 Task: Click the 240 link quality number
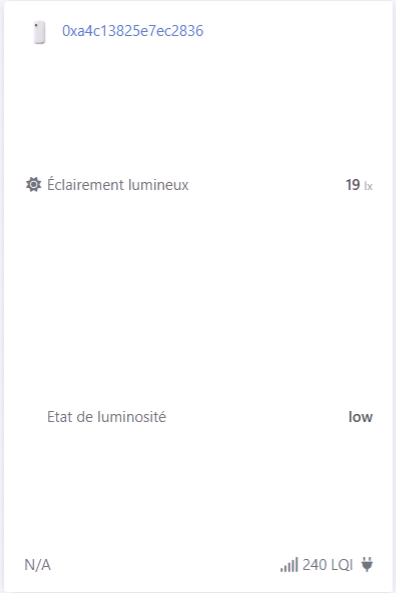315,565
